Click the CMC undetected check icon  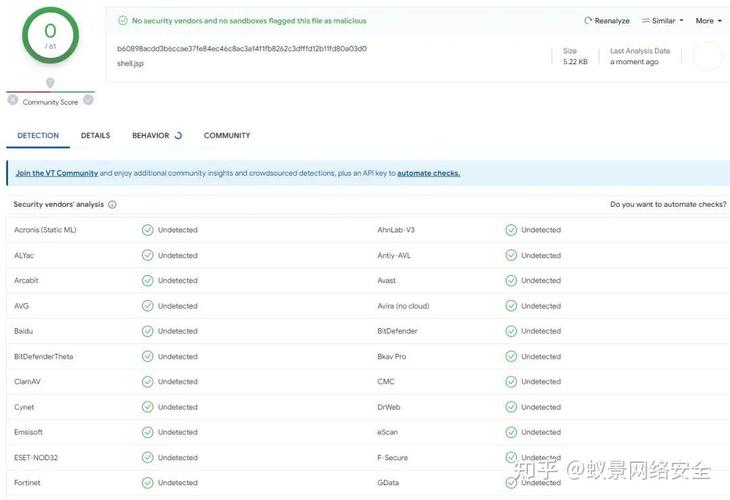(x=511, y=382)
